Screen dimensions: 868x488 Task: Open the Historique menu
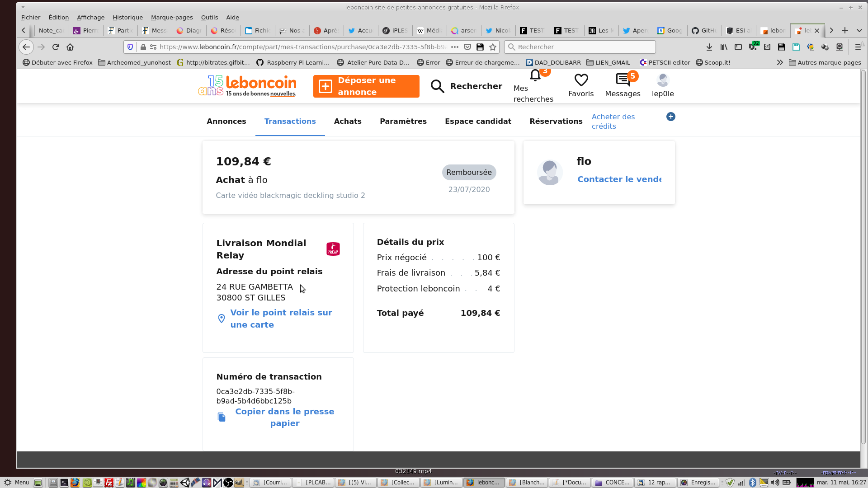click(127, 17)
